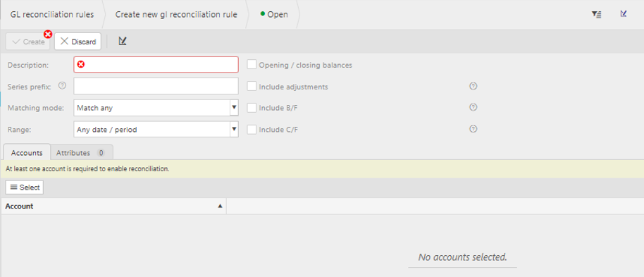Click the Create new gl reconciliation rule breadcrumb
Screen dimensions: 644x277
pyautogui.click(x=176, y=14)
